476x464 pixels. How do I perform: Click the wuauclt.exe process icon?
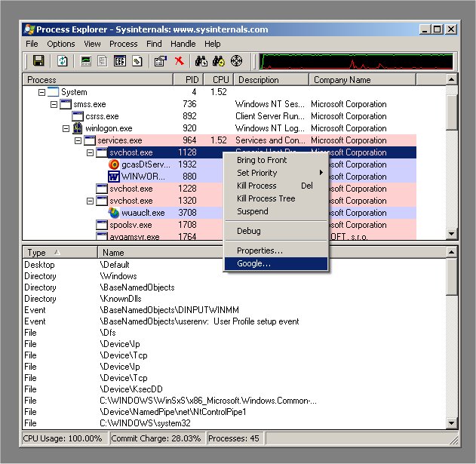[114, 213]
